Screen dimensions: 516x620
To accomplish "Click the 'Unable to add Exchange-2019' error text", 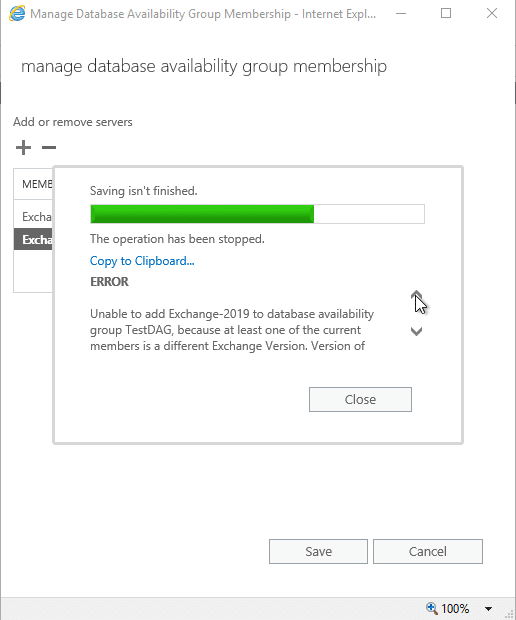I will click(232, 330).
